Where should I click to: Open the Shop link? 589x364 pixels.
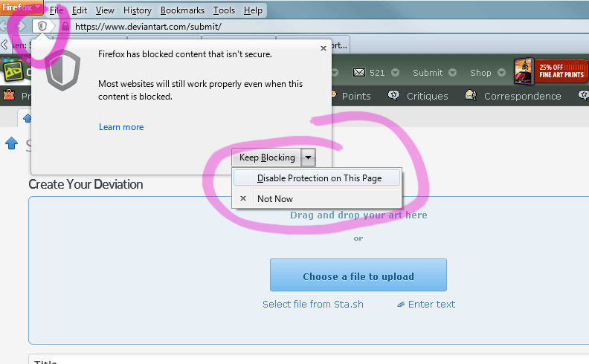pyautogui.click(x=480, y=73)
